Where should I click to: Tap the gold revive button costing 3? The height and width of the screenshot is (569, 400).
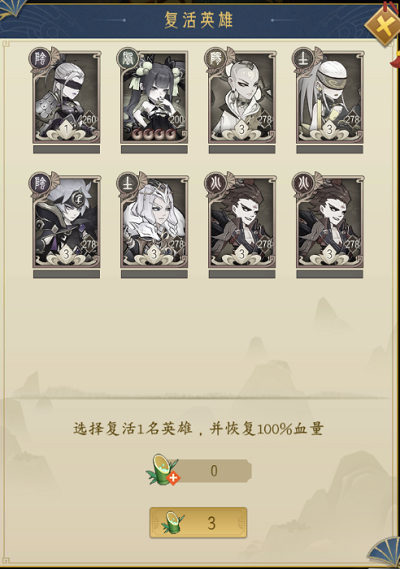click(x=198, y=523)
